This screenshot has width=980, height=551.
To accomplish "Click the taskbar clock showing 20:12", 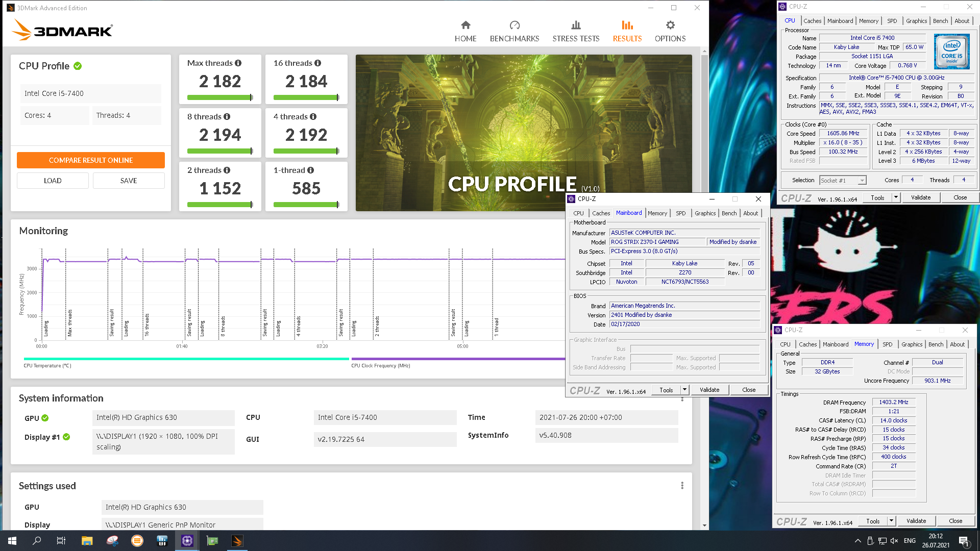I will [x=936, y=541].
